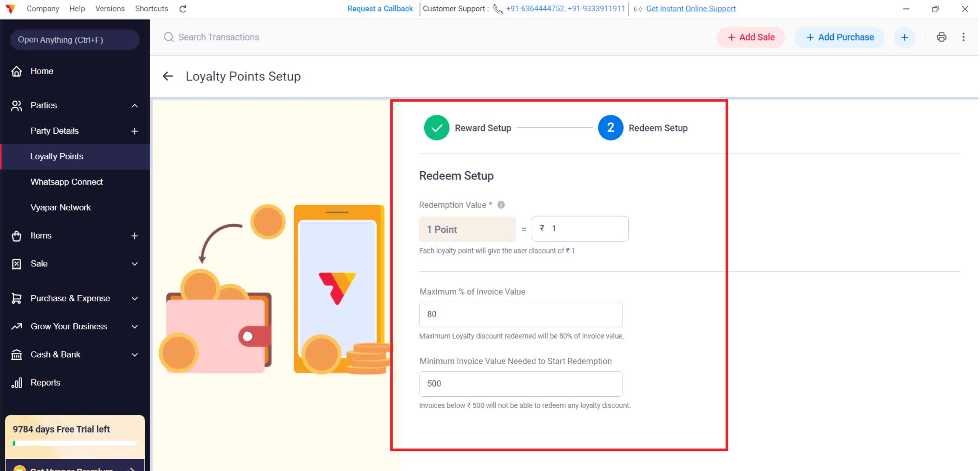Viewport: 980px width, 471px height.
Task: Click the refresh icon near Shortcuts
Action: pos(183,8)
